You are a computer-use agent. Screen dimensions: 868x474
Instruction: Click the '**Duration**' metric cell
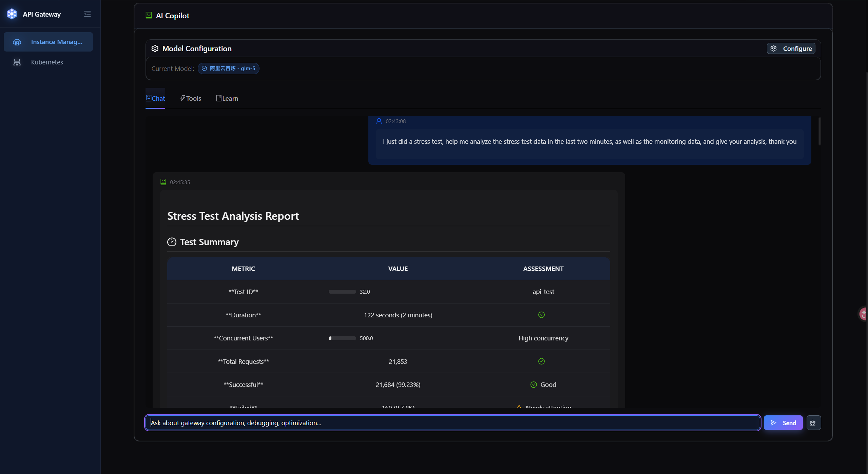click(243, 315)
